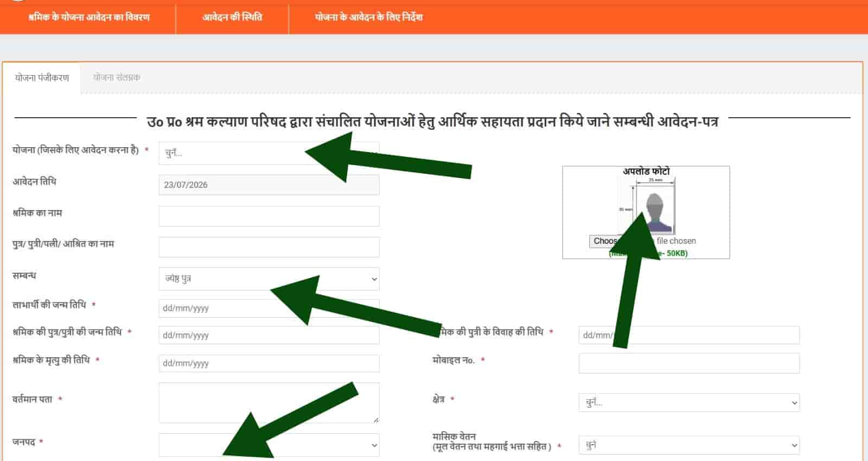The image size is (868, 461).
Task: Switch to योजना संलग्नक tab
Action: pyautogui.click(x=117, y=78)
